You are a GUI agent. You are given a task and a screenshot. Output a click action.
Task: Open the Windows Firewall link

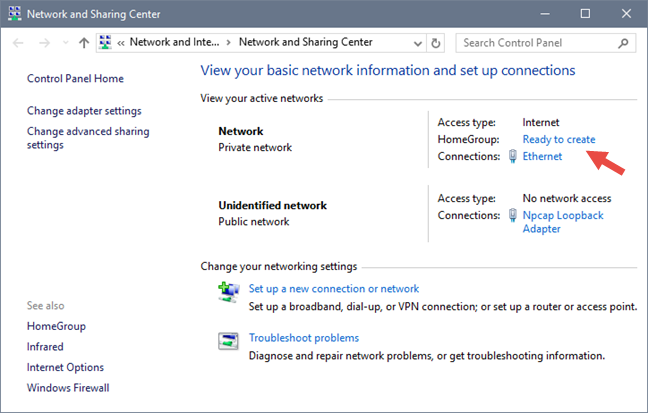click(x=68, y=388)
